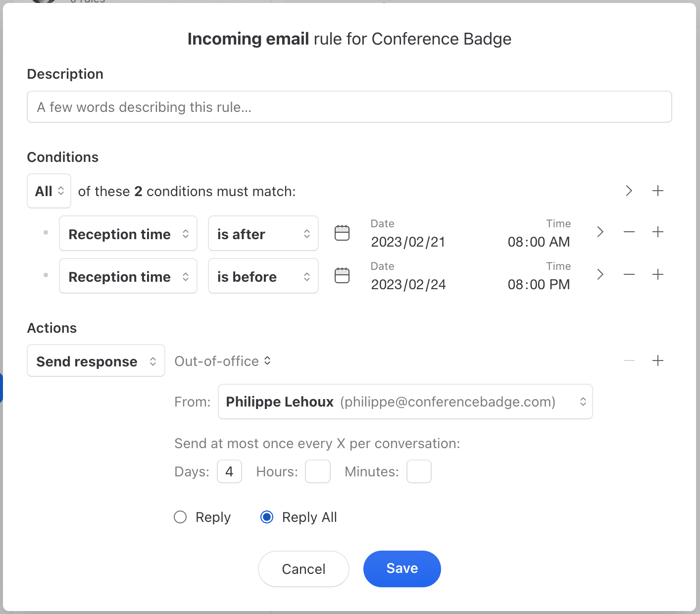Open the 'is before' operator dropdown
This screenshot has height=614, width=700.
point(263,276)
